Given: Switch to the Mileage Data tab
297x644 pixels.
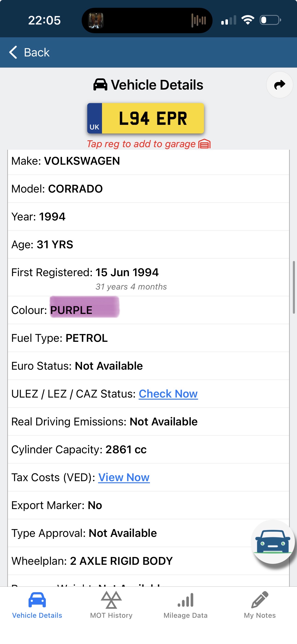Looking at the screenshot, I should click(x=186, y=605).
